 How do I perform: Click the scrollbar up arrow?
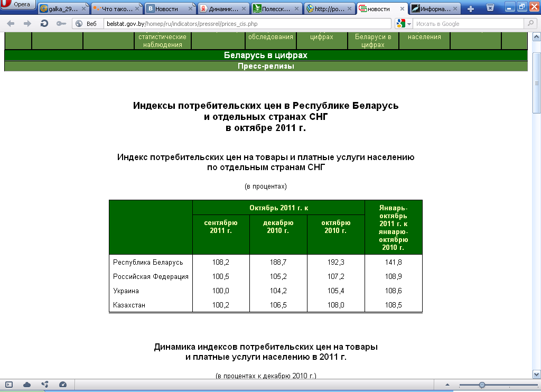click(537, 36)
